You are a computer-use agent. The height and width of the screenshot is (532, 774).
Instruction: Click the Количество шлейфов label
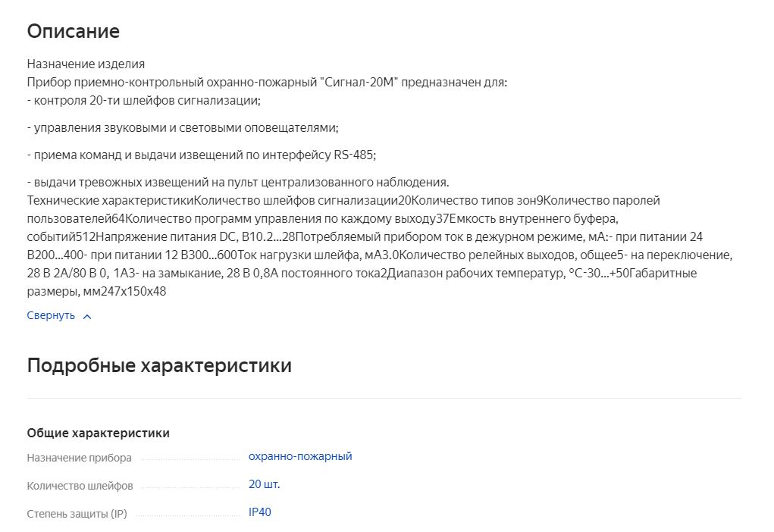tap(80, 486)
